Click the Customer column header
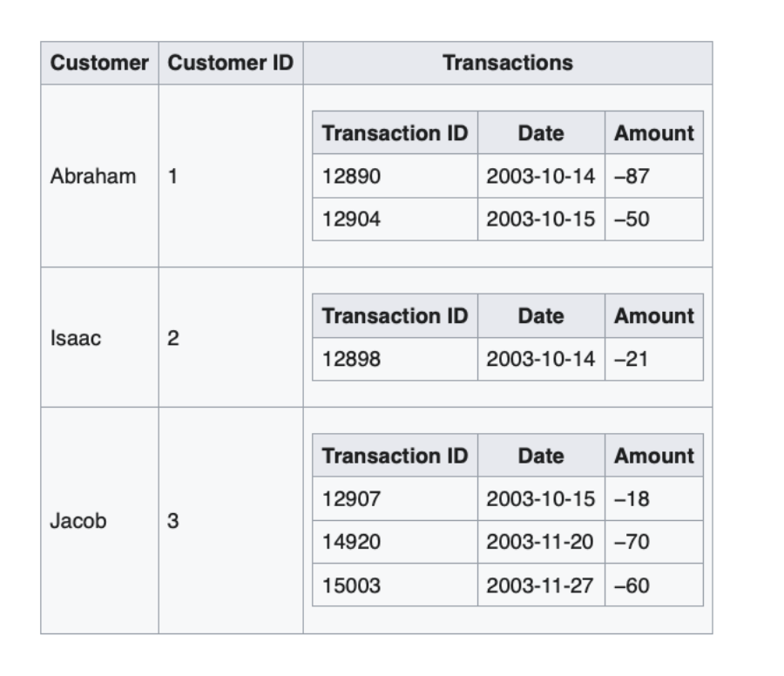The height and width of the screenshot is (676, 784). [99, 63]
